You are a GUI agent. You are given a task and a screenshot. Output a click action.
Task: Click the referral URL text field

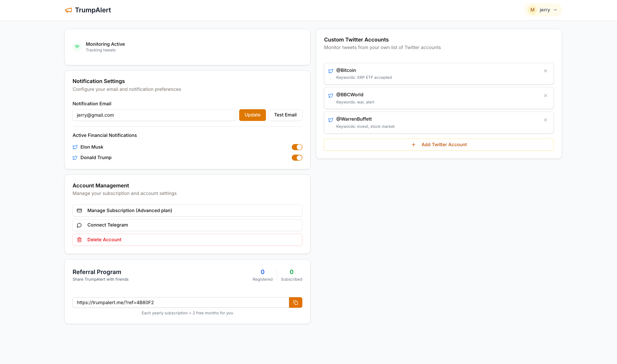point(180,303)
